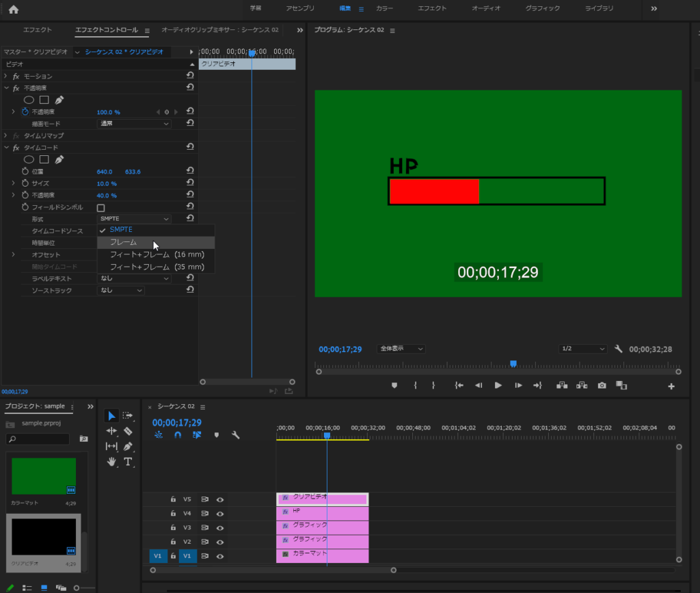Select the Selection arrow tool
Viewport: 700px width, 593px height.
click(x=111, y=416)
